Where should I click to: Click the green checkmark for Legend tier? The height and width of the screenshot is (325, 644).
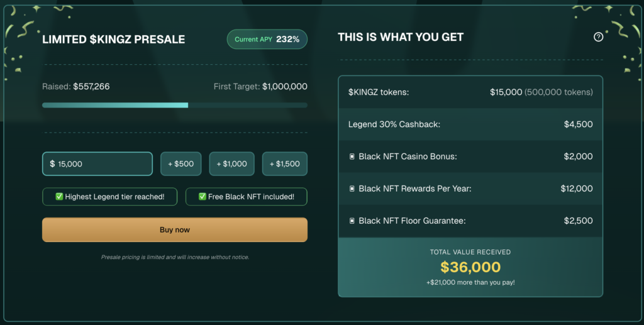pyautogui.click(x=59, y=197)
